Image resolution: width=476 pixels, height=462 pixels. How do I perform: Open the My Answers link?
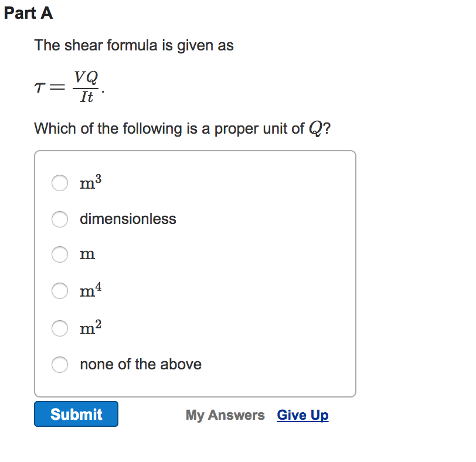pyautogui.click(x=225, y=415)
